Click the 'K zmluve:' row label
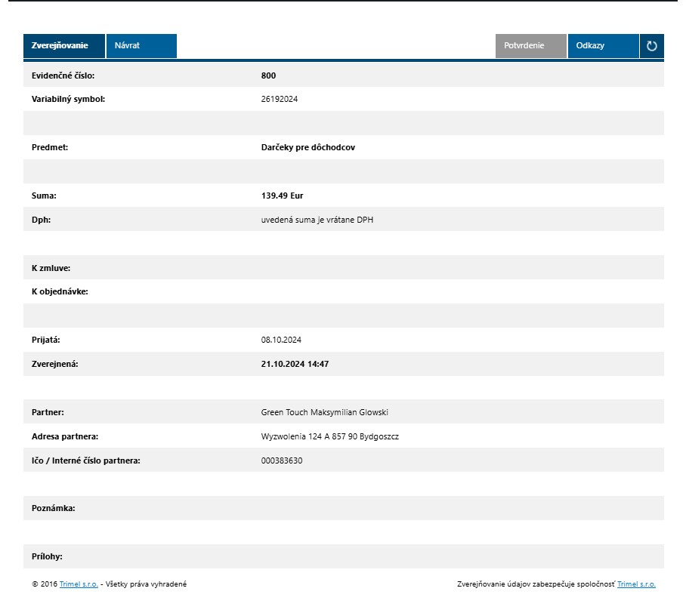The image size is (686, 616). [51, 268]
